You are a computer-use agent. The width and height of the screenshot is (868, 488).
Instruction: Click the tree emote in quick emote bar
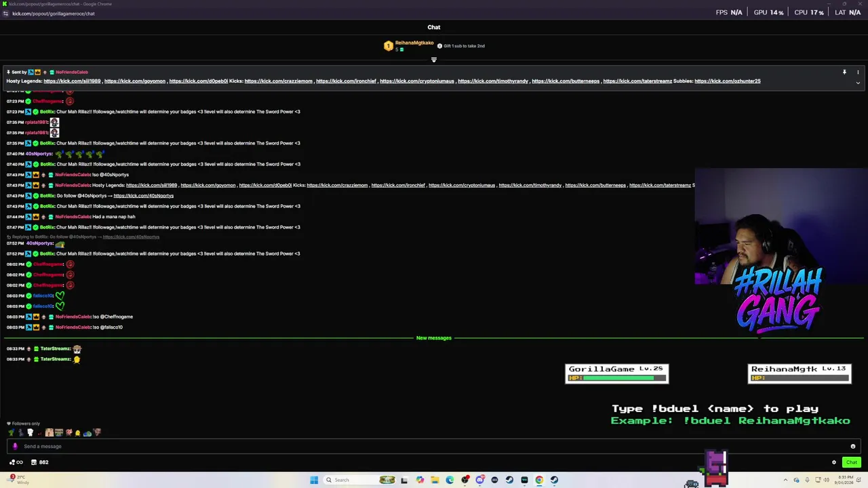click(x=11, y=432)
